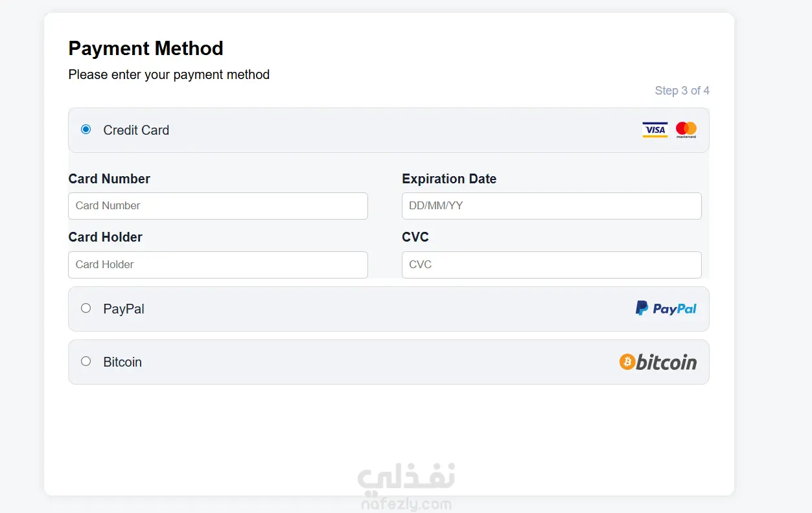Click the Payment Method heading

(x=146, y=49)
